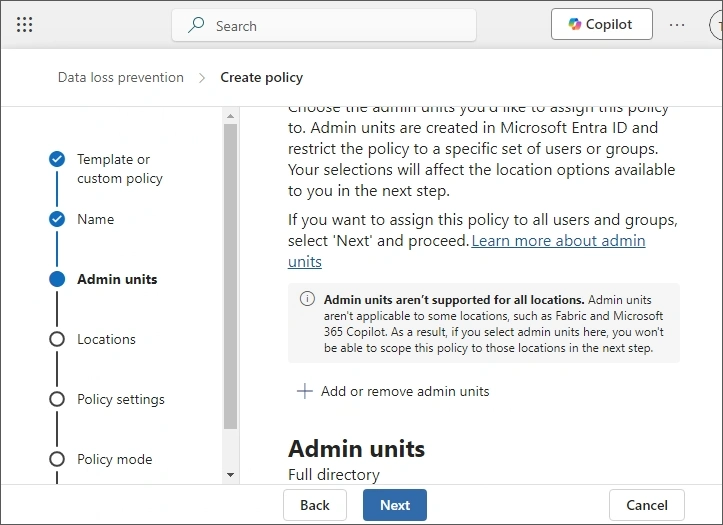Click the Locations step empty circle
The image size is (723, 525).
[x=57, y=339]
